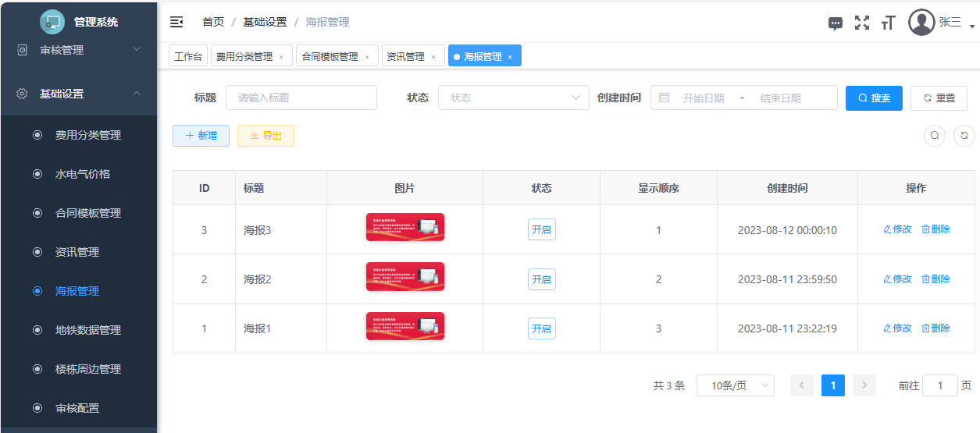Open the 状态 filter dropdown
The height and width of the screenshot is (433, 980).
click(x=513, y=98)
